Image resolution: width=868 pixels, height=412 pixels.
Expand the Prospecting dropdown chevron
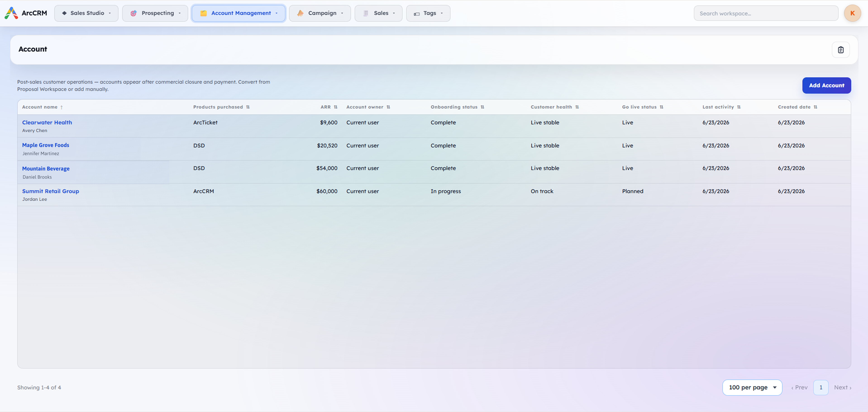point(180,14)
